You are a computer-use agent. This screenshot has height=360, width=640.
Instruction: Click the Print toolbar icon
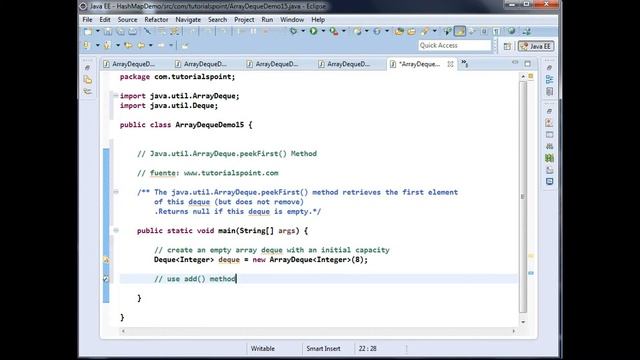[x=133, y=31]
